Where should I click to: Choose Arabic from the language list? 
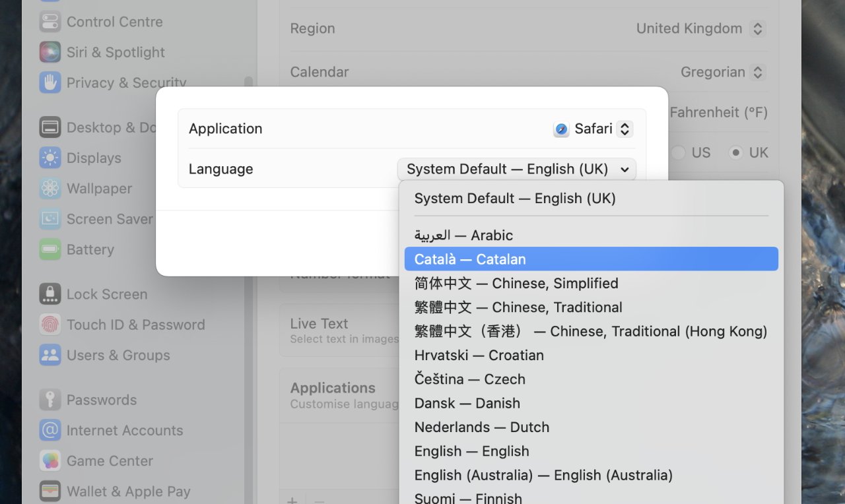[x=591, y=236]
